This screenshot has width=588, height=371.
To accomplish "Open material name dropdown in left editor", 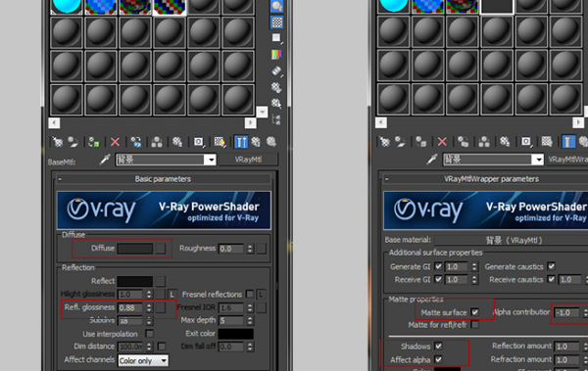I will click(x=211, y=160).
